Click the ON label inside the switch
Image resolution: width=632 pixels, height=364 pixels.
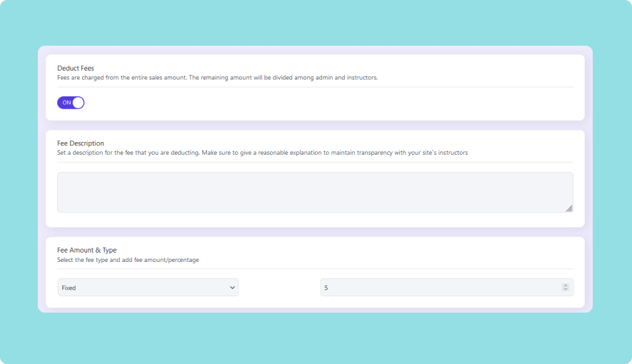click(x=66, y=103)
